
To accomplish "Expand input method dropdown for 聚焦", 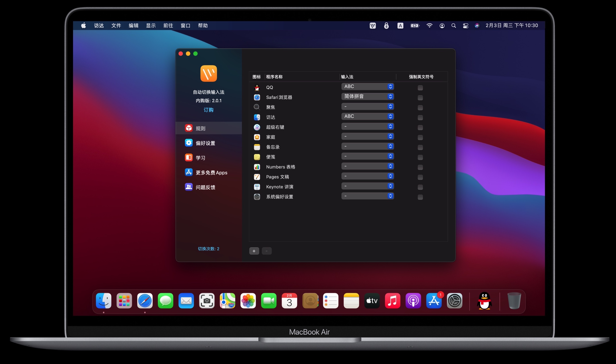I will click(x=367, y=107).
